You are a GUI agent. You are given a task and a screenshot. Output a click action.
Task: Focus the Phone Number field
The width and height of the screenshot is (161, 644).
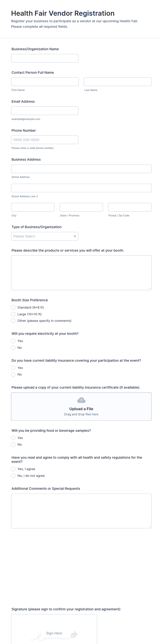(x=45, y=140)
